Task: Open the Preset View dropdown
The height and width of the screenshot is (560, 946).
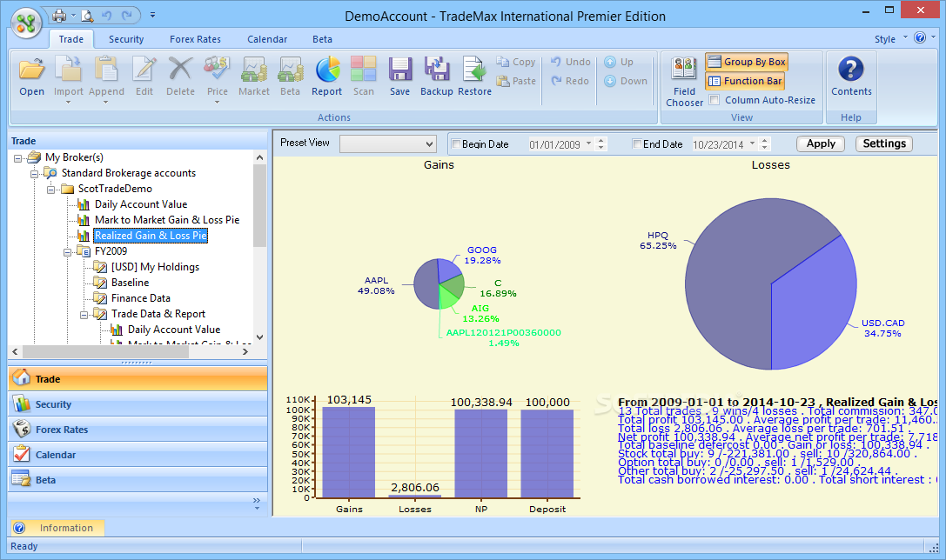Action: [x=429, y=144]
